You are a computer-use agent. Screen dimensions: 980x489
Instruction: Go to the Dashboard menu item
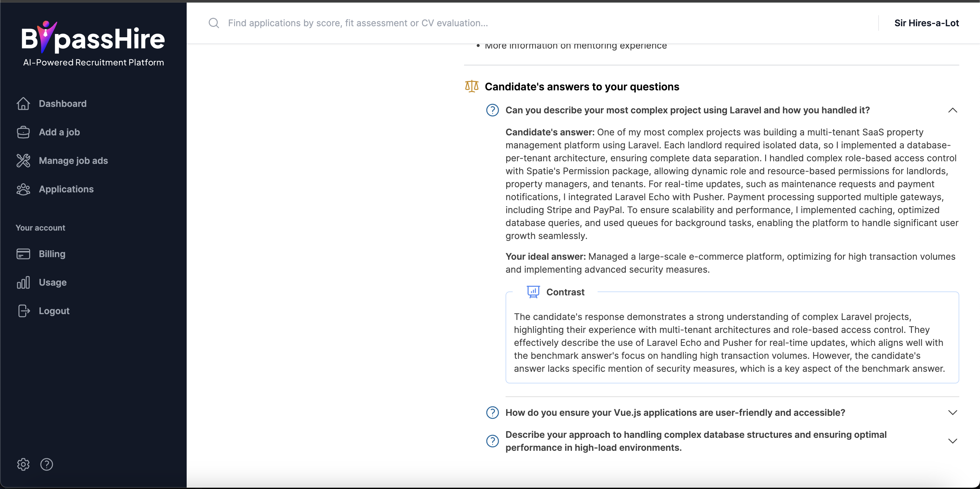point(63,104)
